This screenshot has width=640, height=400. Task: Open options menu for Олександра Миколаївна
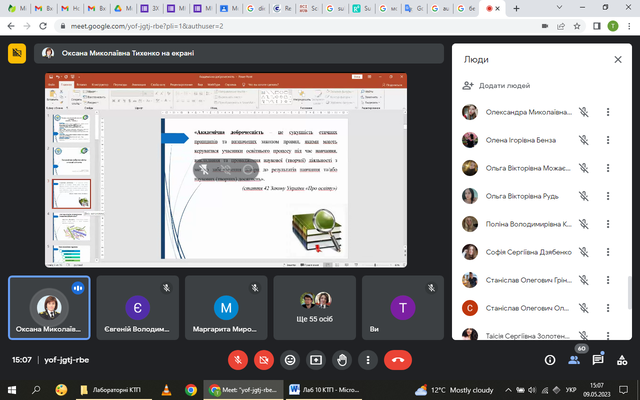[608, 112]
